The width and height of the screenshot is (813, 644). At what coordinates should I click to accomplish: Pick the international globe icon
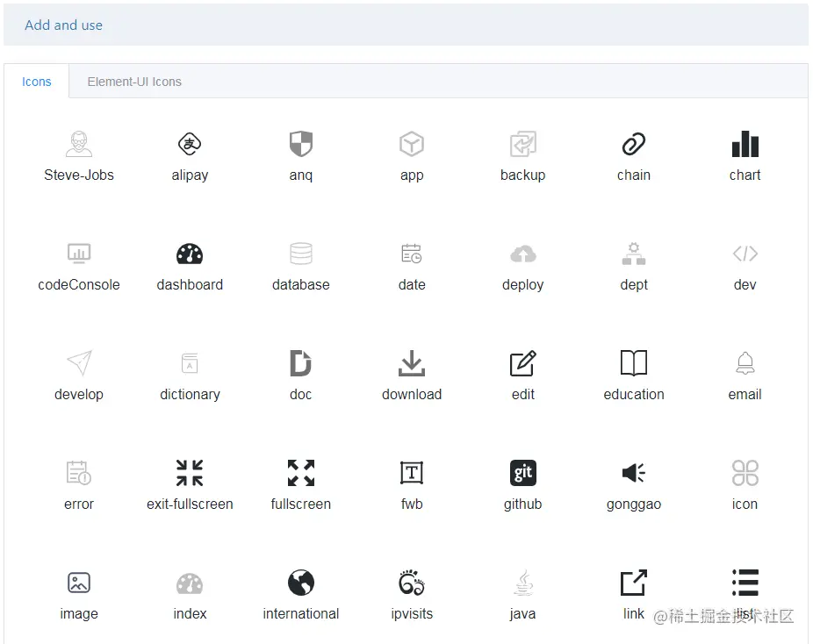click(x=301, y=583)
